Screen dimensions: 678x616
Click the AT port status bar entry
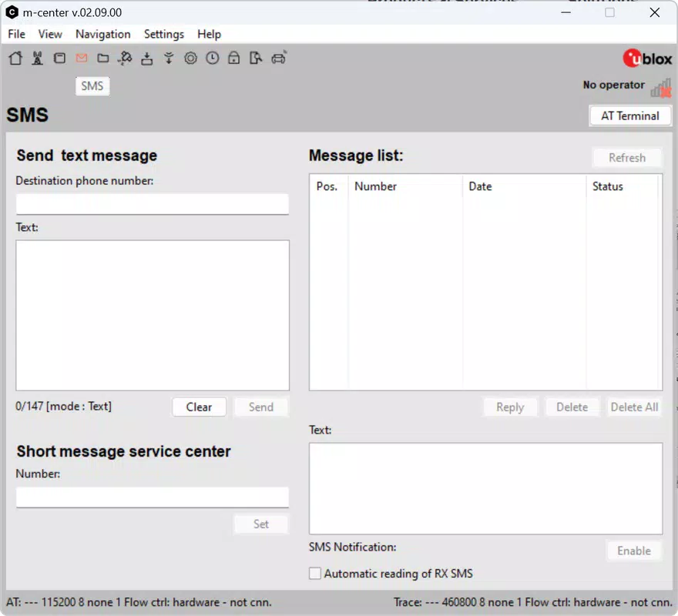pyautogui.click(x=139, y=602)
